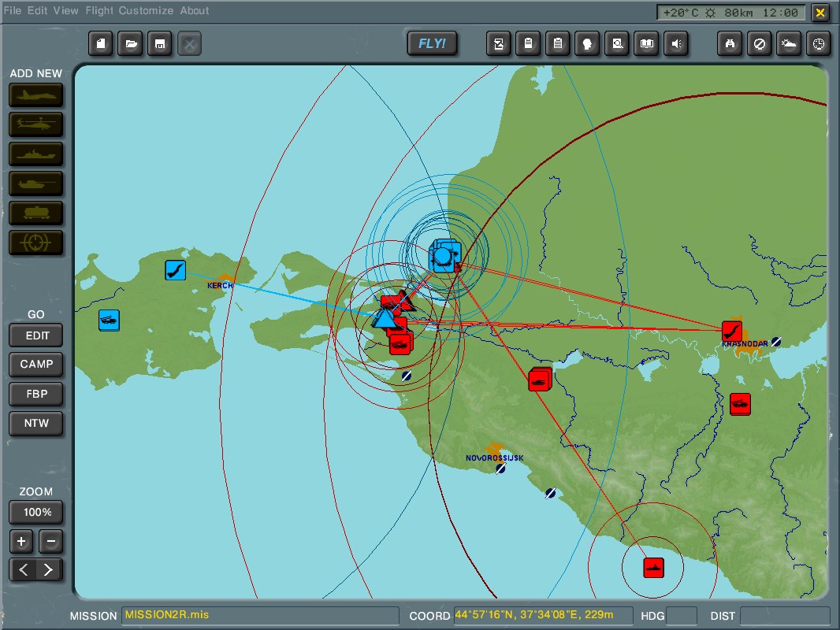Open the mission briefing clipboard tool
The height and width of the screenshot is (630, 840).
pos(558,44)
